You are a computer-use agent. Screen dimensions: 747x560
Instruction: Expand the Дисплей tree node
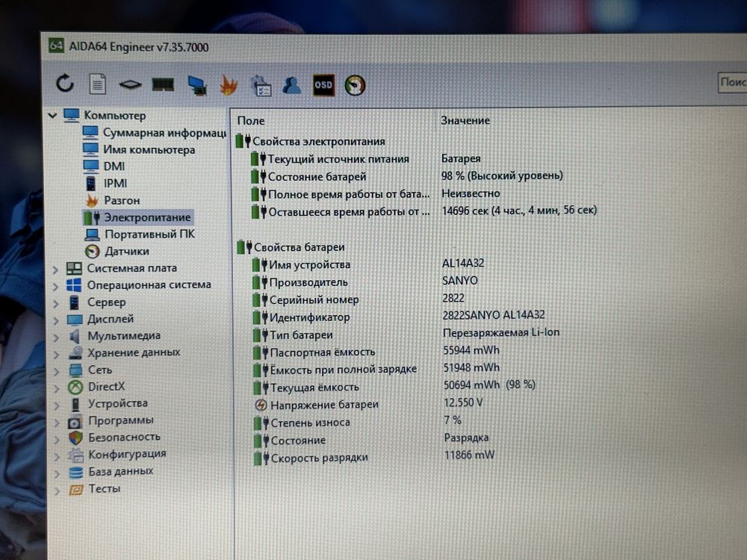[56, 320]
